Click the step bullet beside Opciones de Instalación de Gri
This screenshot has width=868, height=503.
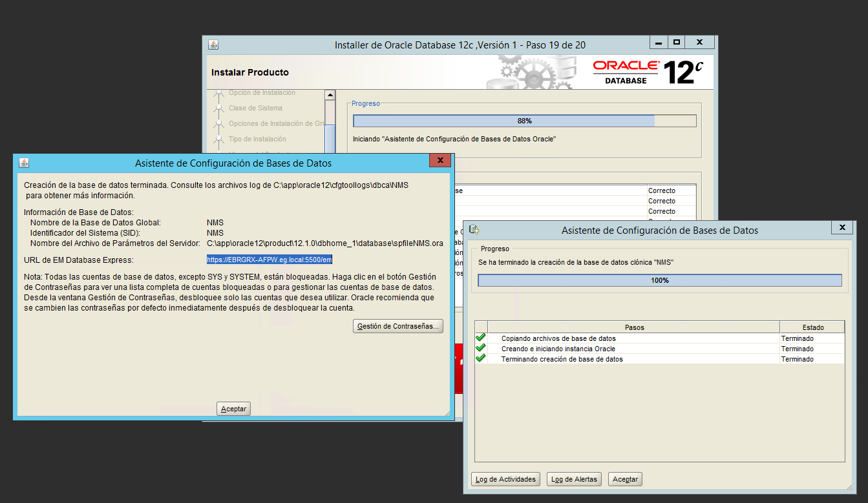tap(218, 124)
